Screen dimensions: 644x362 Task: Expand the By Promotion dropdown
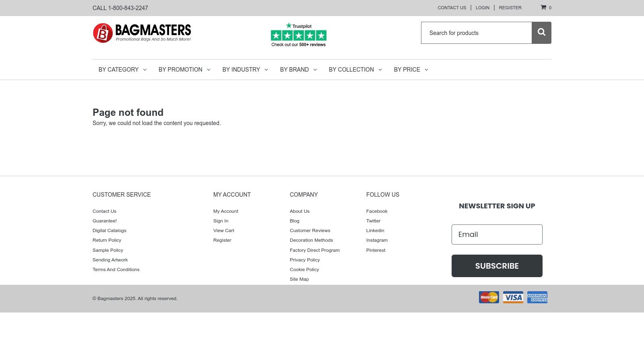pyautogui.click(x=184, y=70)
